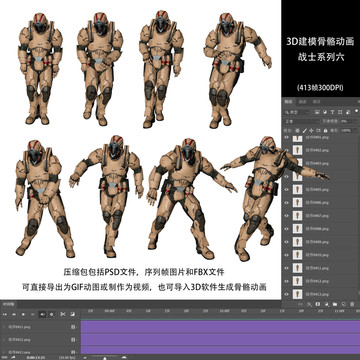Screen dimensions: 360x360
Task: Select layer 0407.png thumbnail
Action: [x=297, y=216]
